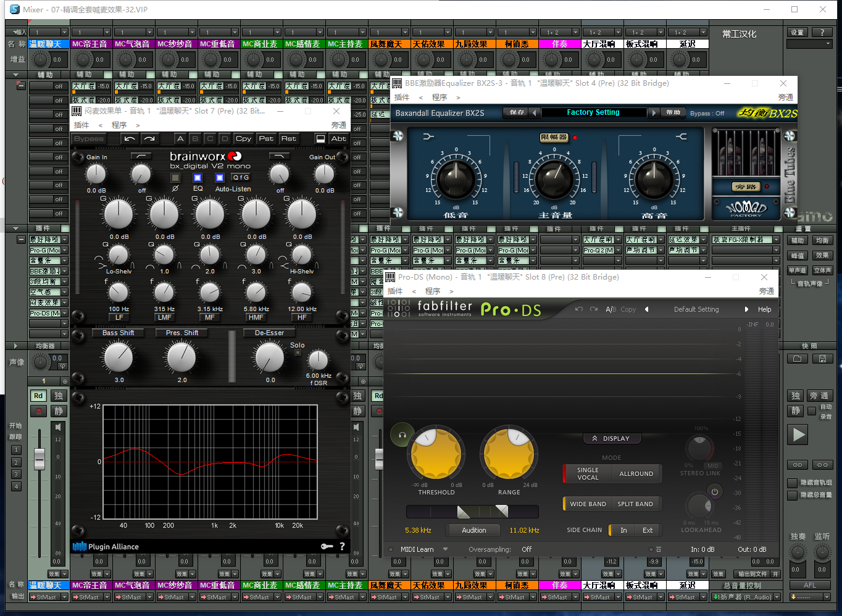The width and height of the screenshot is (842, 616).
Task: Click the unlink channels icon
Action: coord(822,465)
